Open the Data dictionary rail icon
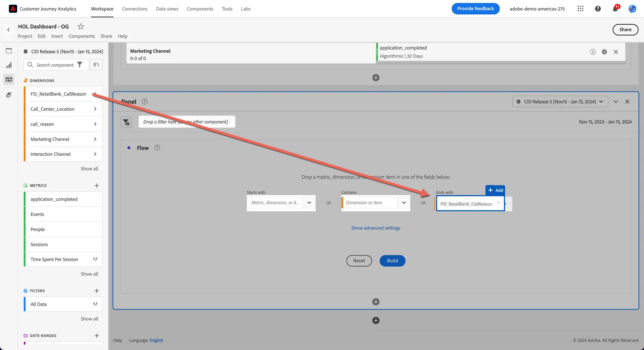Viewport: 644px width, 350px height. 9,95
